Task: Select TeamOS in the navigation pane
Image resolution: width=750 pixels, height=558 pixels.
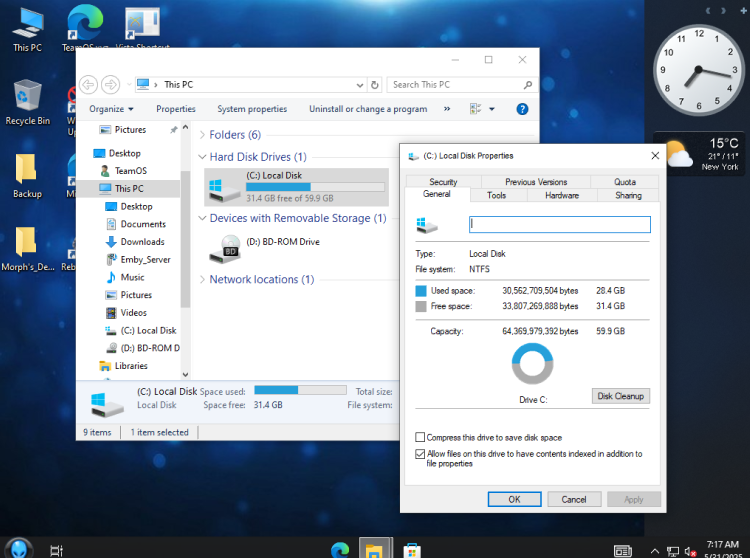Action: point(131,171)
